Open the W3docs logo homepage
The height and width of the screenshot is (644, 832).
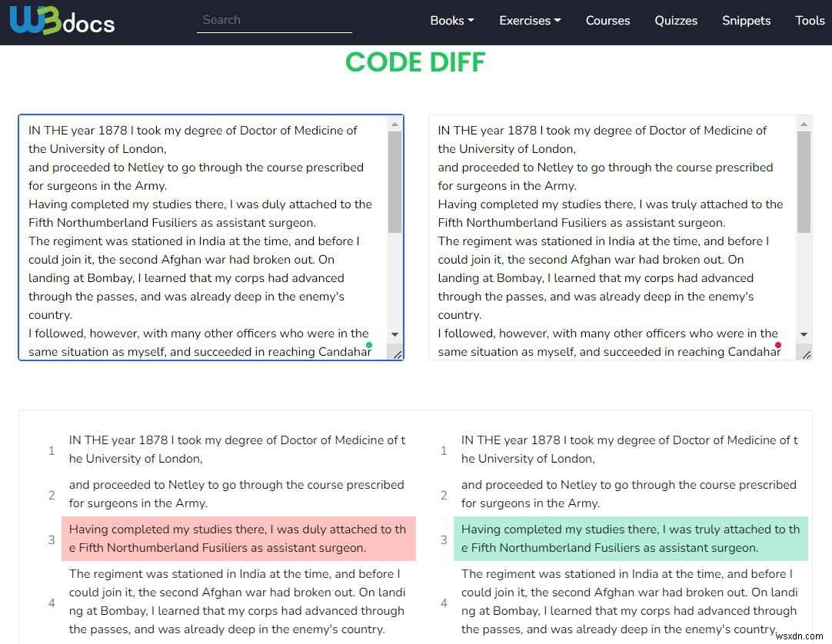(x=62, y=21)
